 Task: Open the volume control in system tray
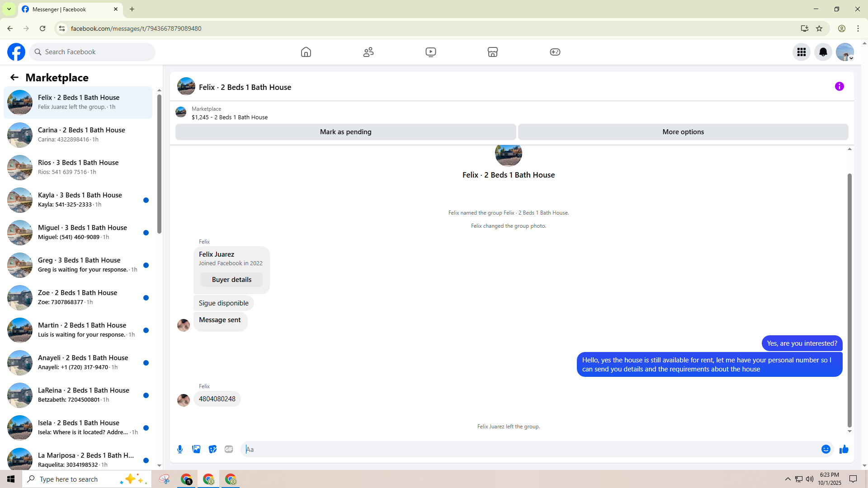click(810, 479)
